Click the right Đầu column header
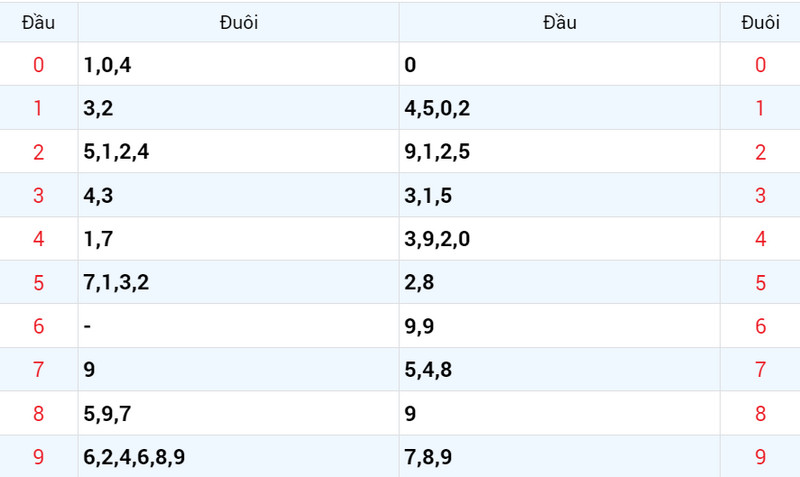 [560, 22]
